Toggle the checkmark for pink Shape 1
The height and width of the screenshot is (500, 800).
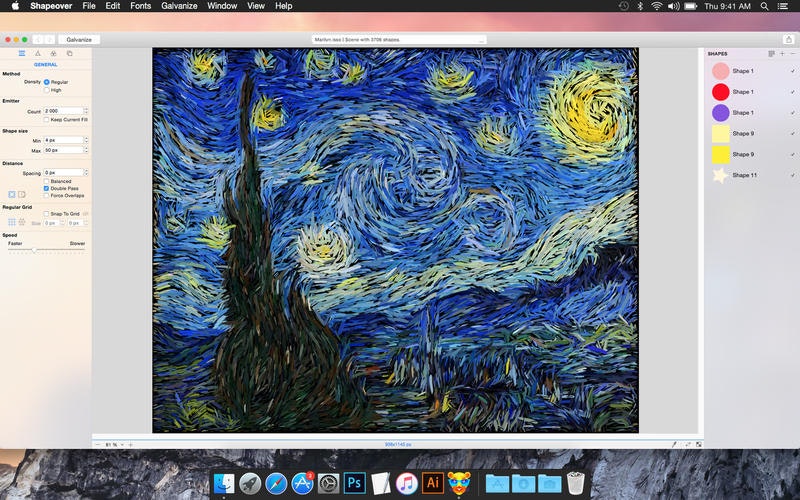792,71
